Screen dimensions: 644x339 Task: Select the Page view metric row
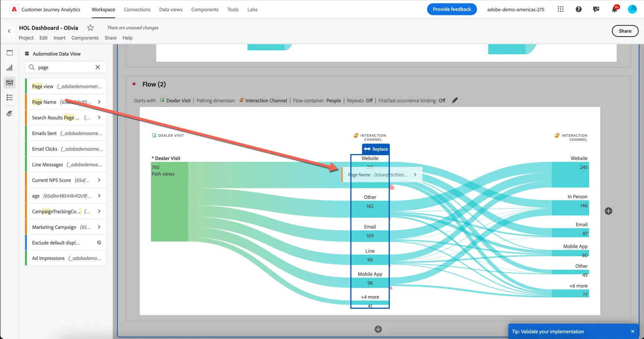point(66,86)
